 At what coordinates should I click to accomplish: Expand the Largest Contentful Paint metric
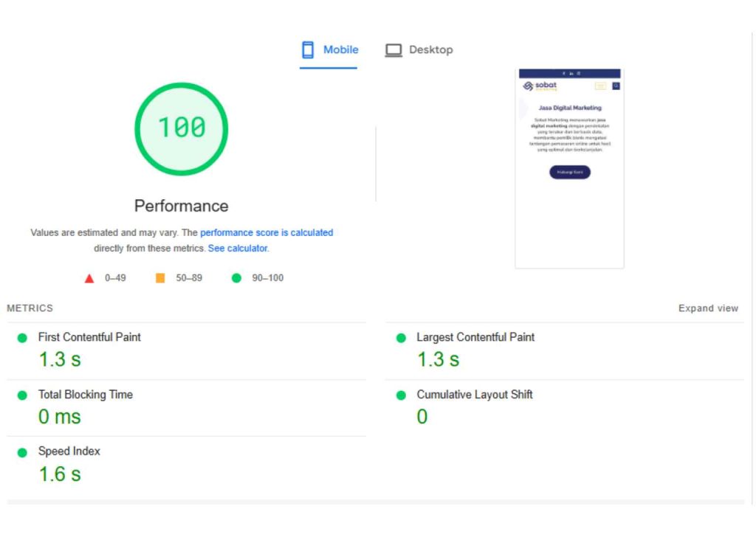tap(475, 337)
